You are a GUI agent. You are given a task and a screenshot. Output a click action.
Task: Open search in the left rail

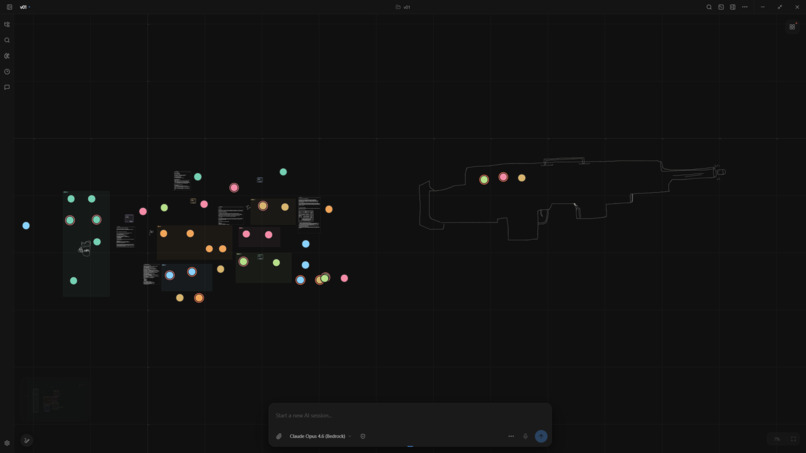coord(7,40)
